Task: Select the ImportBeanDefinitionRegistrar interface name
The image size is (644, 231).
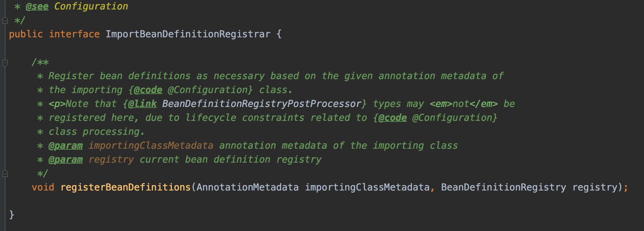Action: pyautogui.click(x=188, y=34)
